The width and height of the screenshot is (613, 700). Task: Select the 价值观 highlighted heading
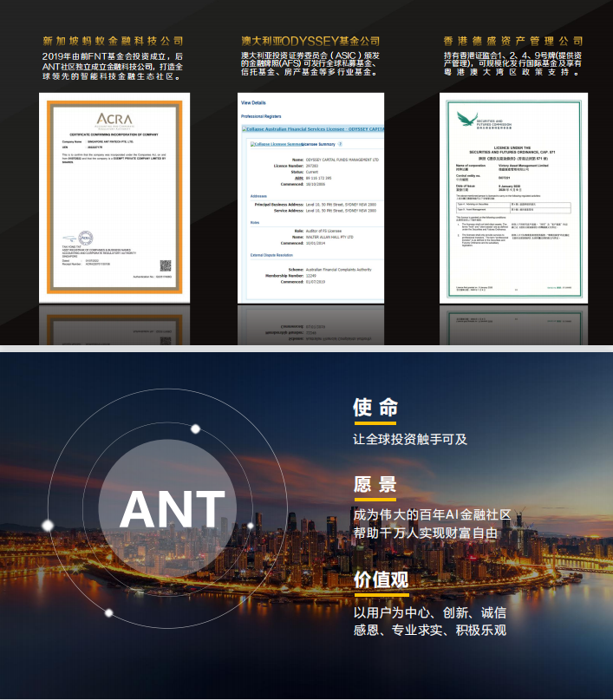pos(381,579)
